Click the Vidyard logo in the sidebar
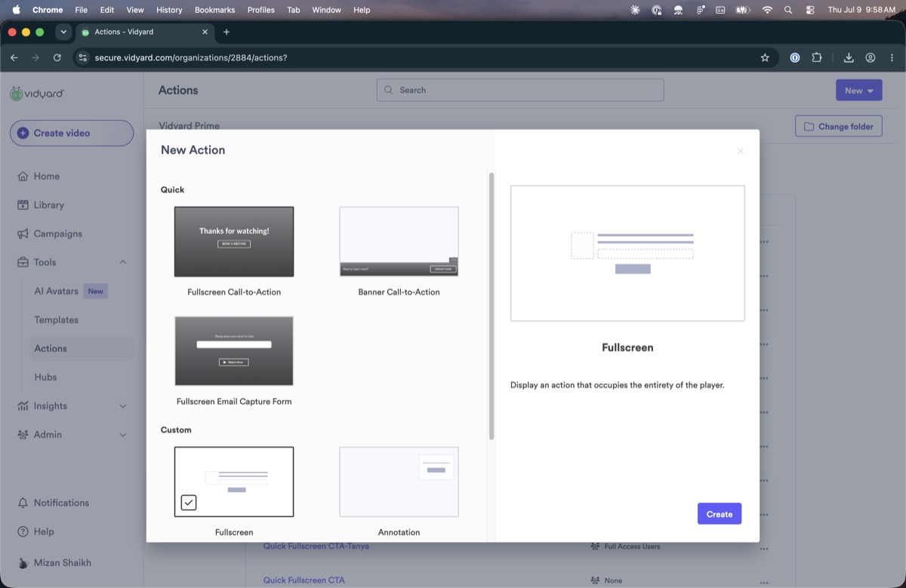The image size is (906, 588). pyautogui.click(x=37, y=93)
